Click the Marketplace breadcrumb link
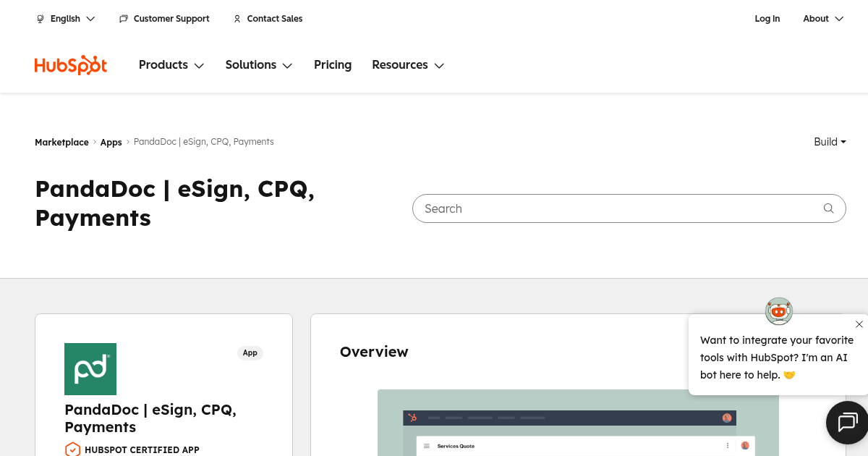This screenshot has height=456, width=868. 61,143
